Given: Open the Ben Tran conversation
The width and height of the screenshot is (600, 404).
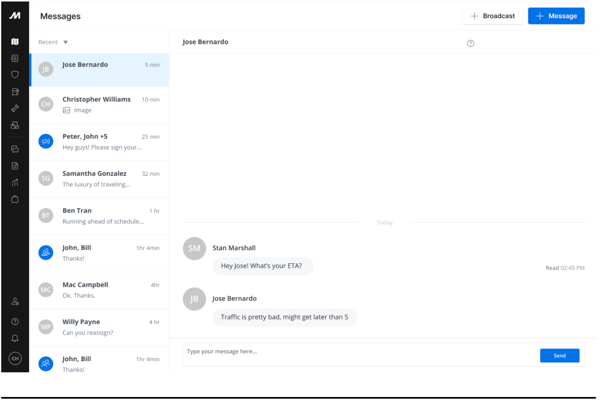Looking at the screenshot, I should (x=99, y=216).
